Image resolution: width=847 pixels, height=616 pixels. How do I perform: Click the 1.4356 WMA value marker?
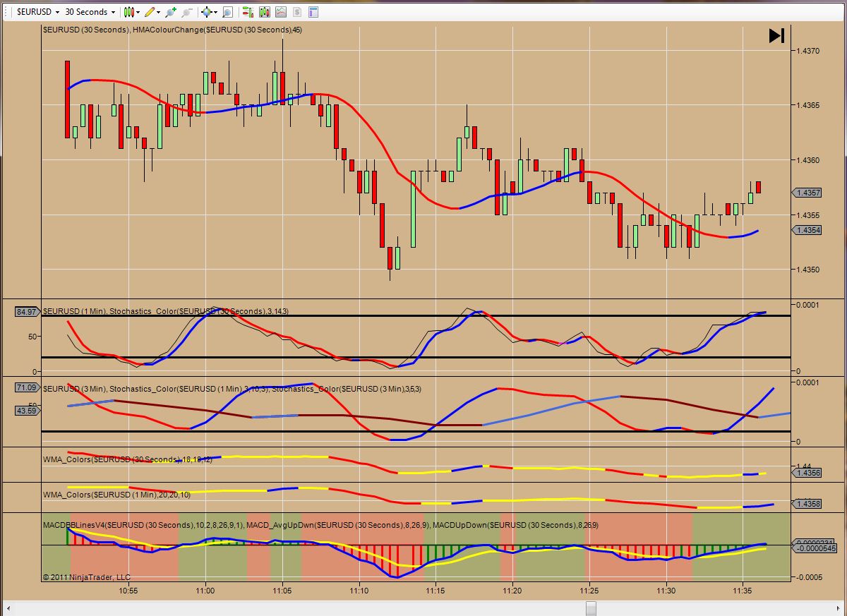tap(807, 473)
